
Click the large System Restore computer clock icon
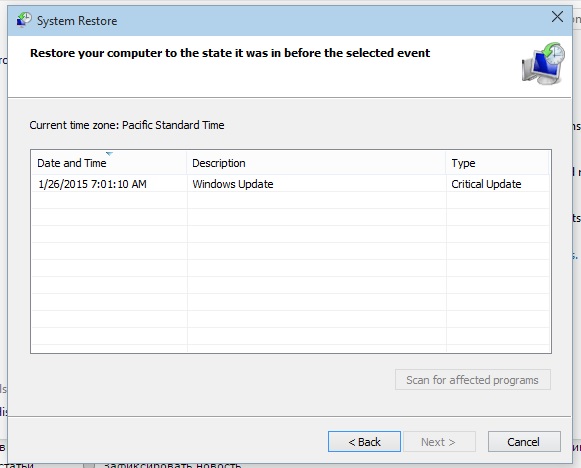pyautogui.click(x=544, y=63)
